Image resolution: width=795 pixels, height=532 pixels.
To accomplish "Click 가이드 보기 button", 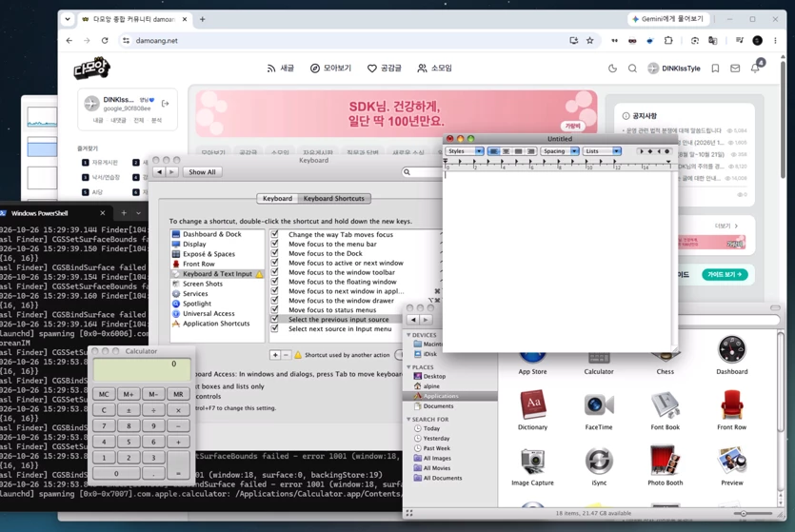I will click(725, 274).
